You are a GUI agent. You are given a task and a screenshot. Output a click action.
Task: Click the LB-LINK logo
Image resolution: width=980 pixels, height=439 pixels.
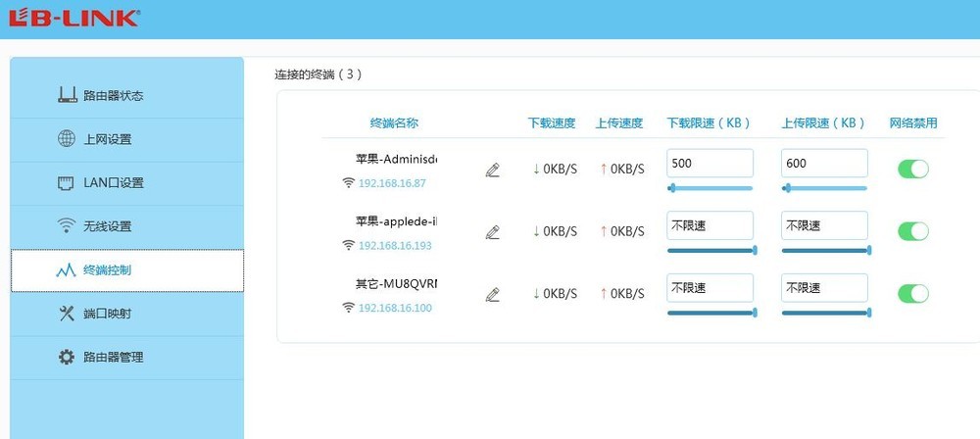click(x=73, y=17)
